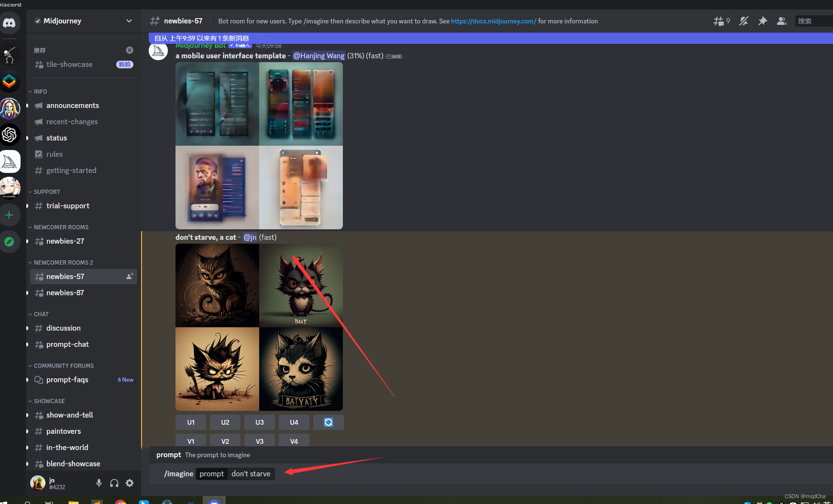Open Discord direct messages home icon
The height and width of the screenshot is (504, 833).
click(x=10, y=23)
